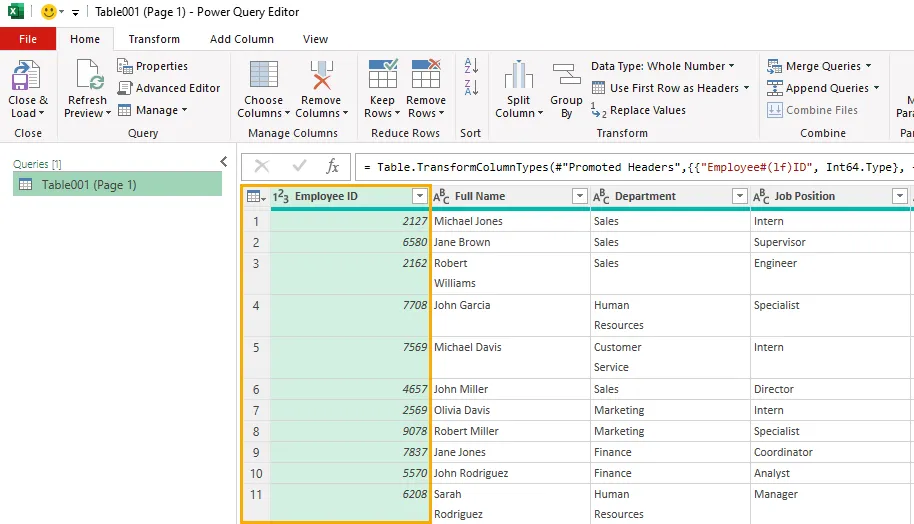Open the File tab
The height and width of the screenshot is (524, 914).
(x=28, y=39)
